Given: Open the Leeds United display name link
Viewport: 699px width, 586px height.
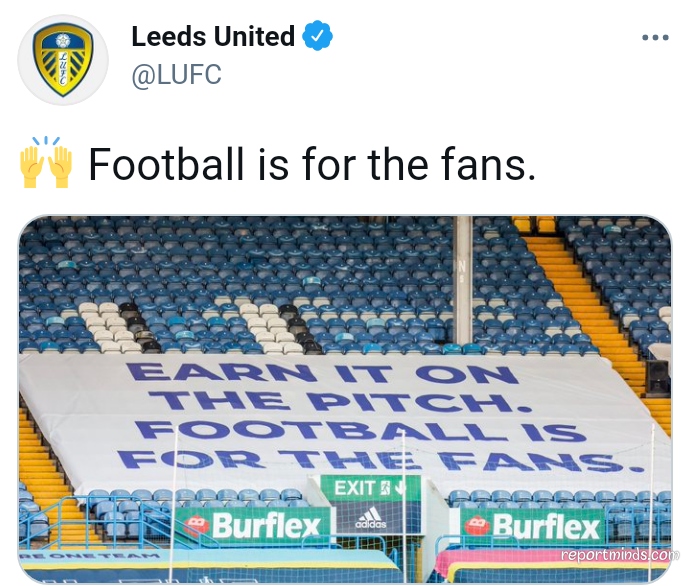Looking at the screenshot, I should point(213,36).
